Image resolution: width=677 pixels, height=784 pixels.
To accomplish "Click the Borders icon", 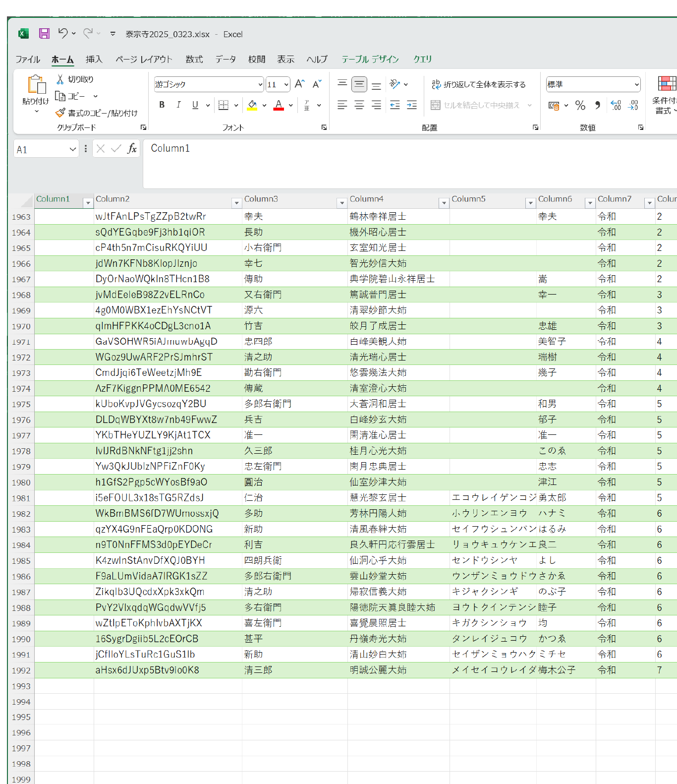I will (224, 105).
